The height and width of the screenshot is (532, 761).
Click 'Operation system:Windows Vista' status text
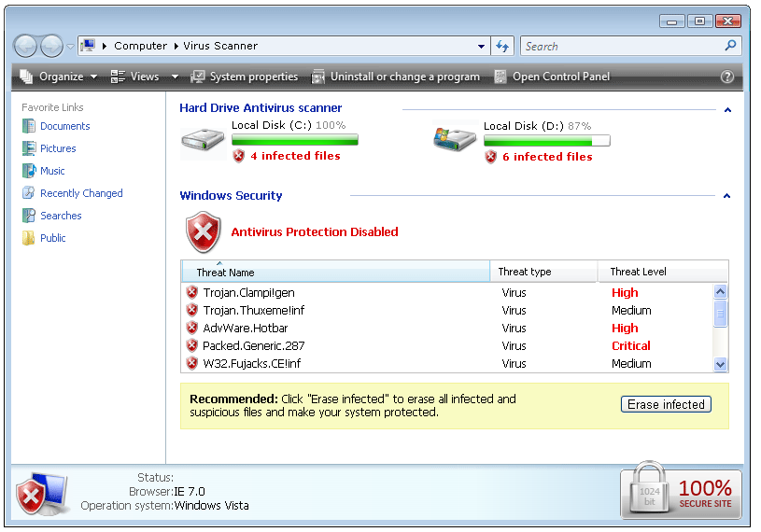[x=164, y=506]
